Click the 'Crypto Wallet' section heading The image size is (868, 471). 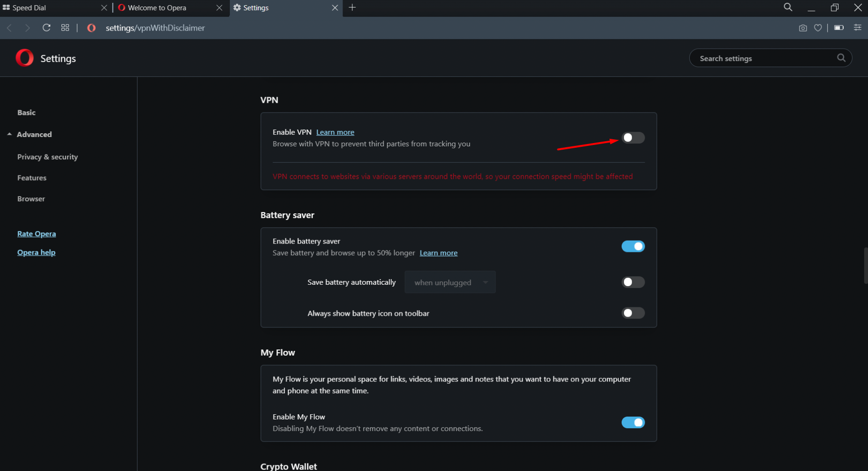click(x=289, y=466)
